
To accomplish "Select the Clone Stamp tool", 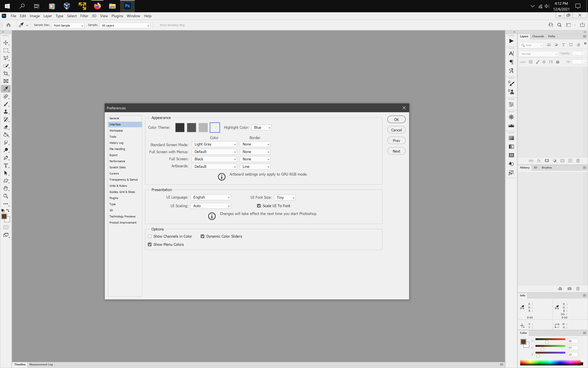I will pyautogui.click(x=6, y=112).
